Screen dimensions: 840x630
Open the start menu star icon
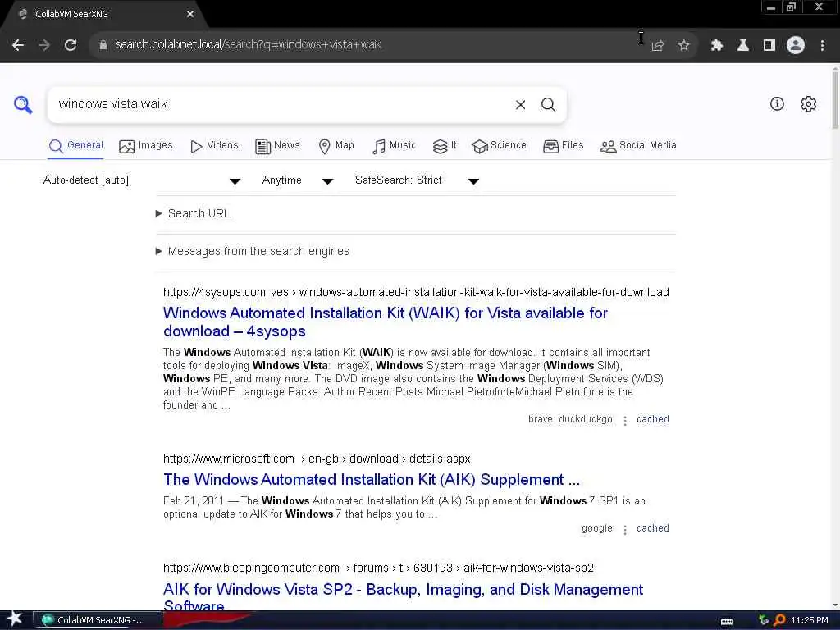point(15,619)
